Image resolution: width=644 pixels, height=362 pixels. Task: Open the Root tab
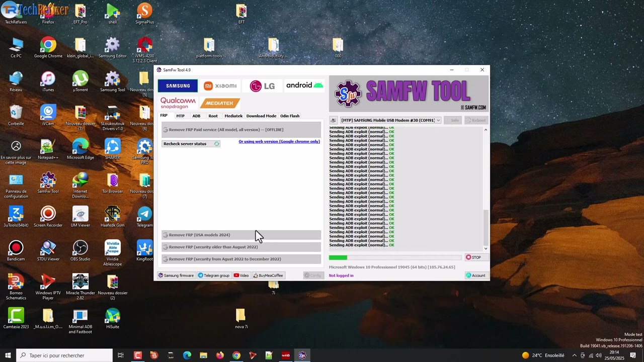[x=213, y=116]
